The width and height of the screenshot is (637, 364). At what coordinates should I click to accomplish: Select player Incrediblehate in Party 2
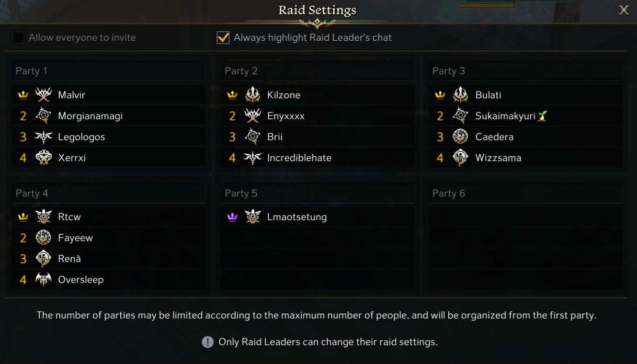(299, 158)
